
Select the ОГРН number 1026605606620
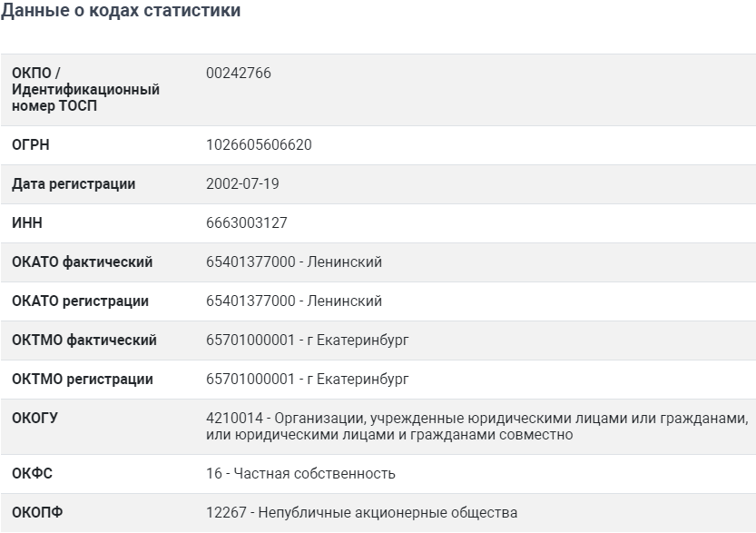pos(260,145)
